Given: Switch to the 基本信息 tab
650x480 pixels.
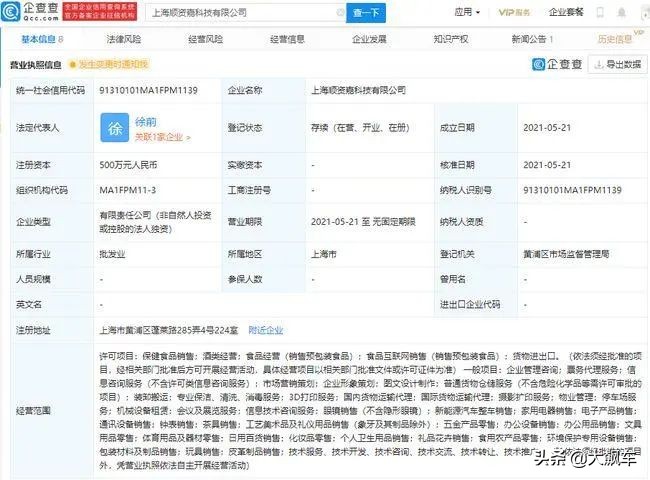Looking at the screenshot, I should [x=42, y=39].
